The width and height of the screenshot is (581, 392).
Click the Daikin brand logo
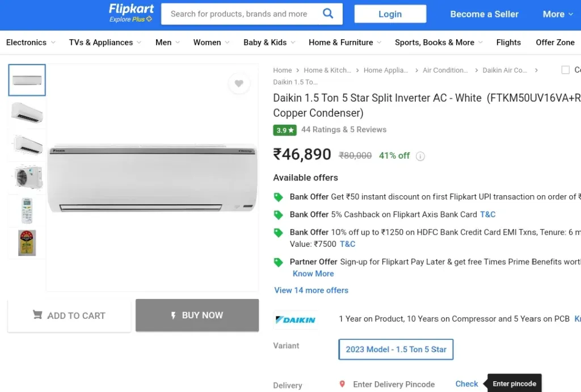pyautogui.click(x=296, y=320)
